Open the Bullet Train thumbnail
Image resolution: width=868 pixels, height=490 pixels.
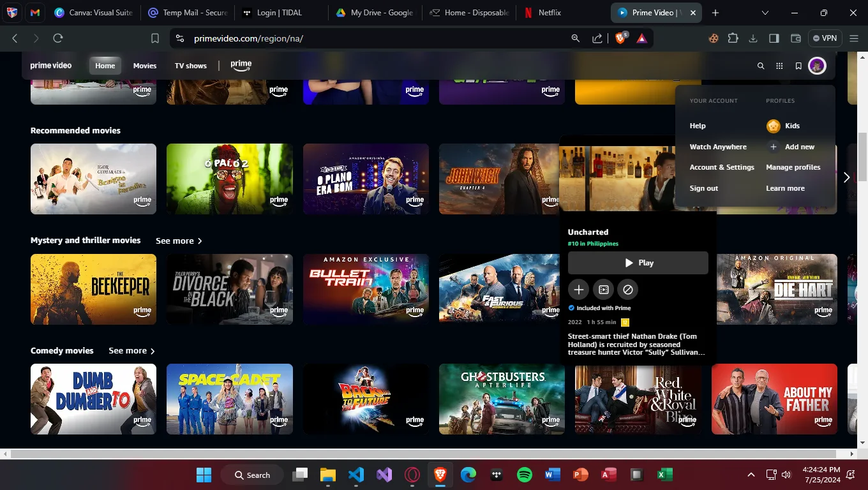[x=366, y=289]
